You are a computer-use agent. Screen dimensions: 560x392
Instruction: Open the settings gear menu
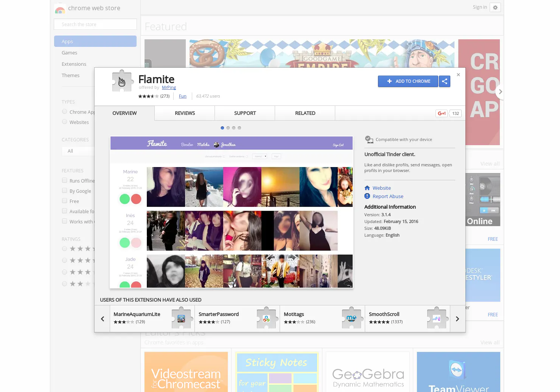(x=495, y=8)
